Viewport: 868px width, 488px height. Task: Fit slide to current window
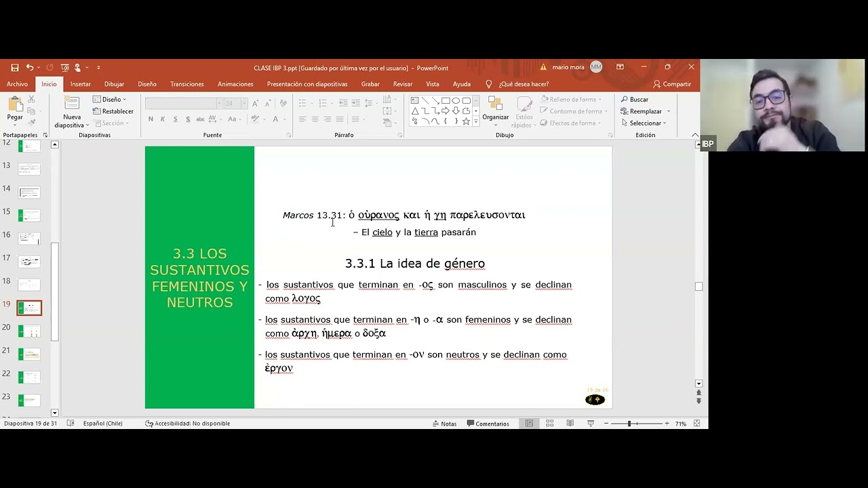pos(696,424)
